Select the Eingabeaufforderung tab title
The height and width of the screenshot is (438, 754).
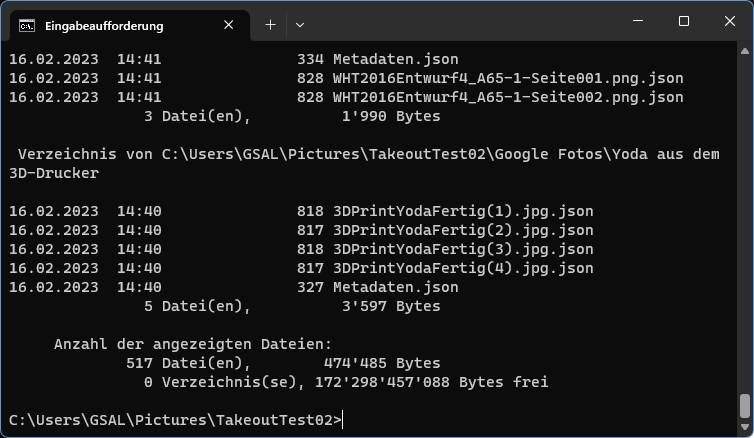104,25
